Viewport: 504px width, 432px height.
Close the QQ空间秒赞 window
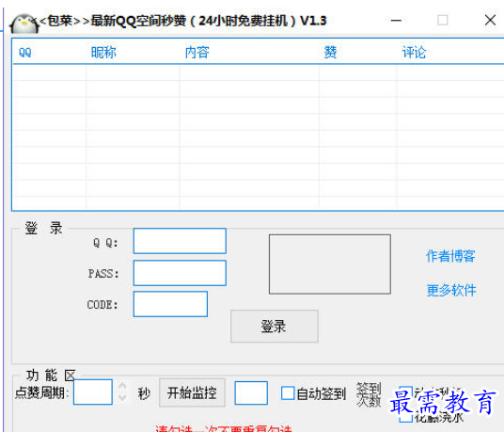click(490, 21)
